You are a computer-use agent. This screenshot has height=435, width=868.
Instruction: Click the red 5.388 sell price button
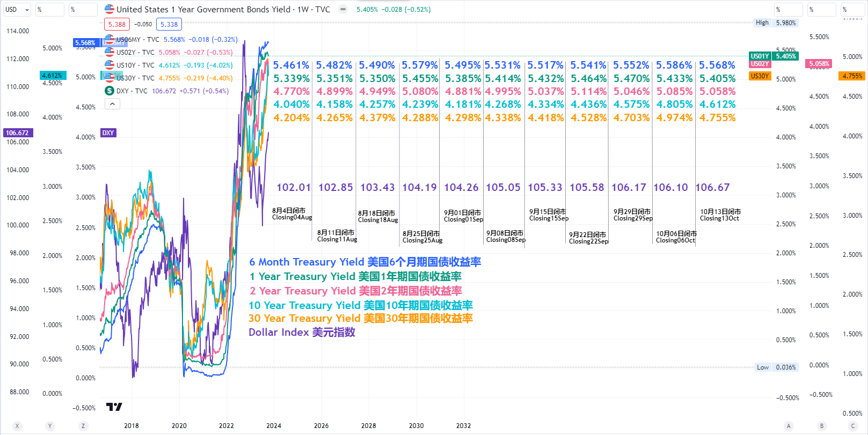coord(117,24)
